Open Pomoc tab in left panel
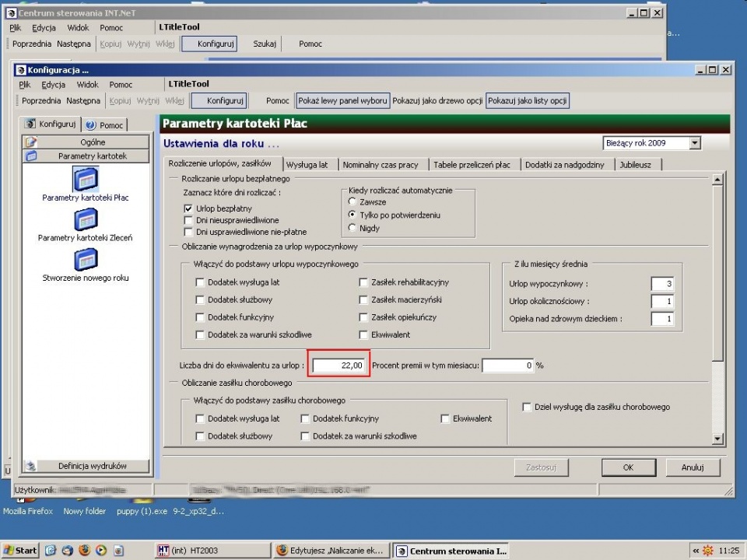Image resolution: width=747 pixels, height=560 pixels. [x=104, y=125]
